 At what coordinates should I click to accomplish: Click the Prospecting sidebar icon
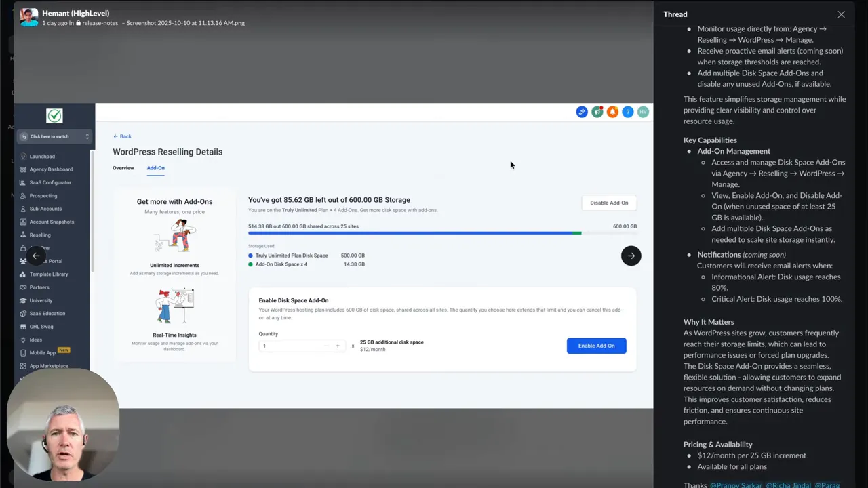(x=24, y=196)
